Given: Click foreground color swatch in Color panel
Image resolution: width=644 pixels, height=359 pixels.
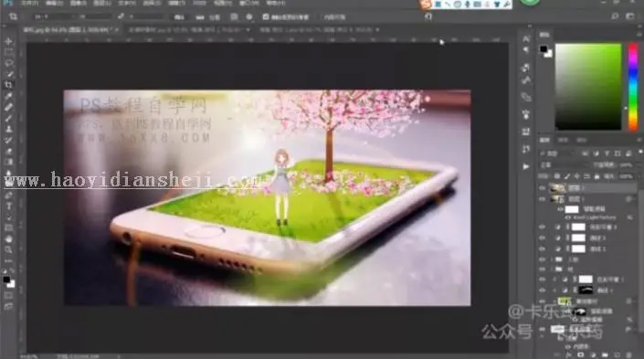Looking at the screenshot, I should (544, 49).
